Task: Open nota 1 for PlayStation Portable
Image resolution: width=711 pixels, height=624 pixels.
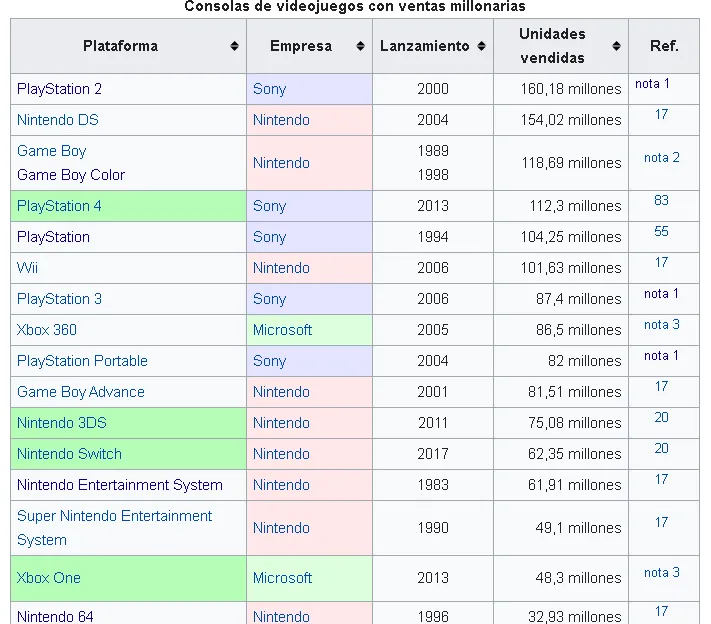Action: coord(661,356)
